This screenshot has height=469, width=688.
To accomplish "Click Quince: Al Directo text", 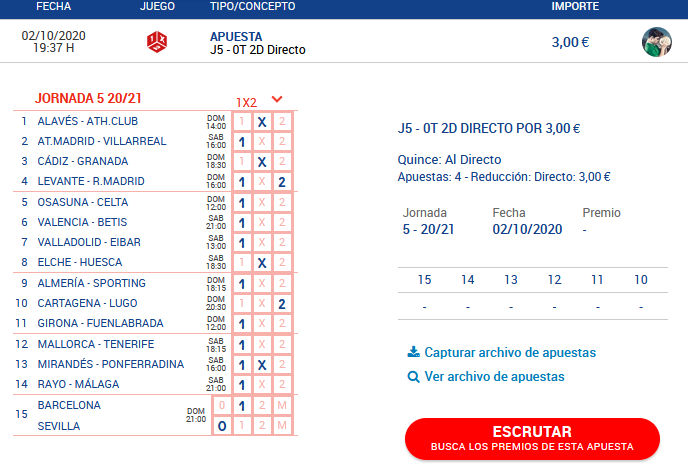I will point(449,159).
